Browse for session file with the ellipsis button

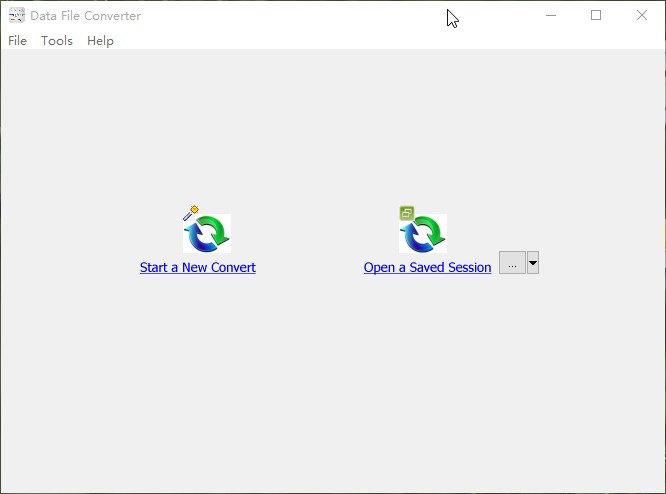pos(512,263)
